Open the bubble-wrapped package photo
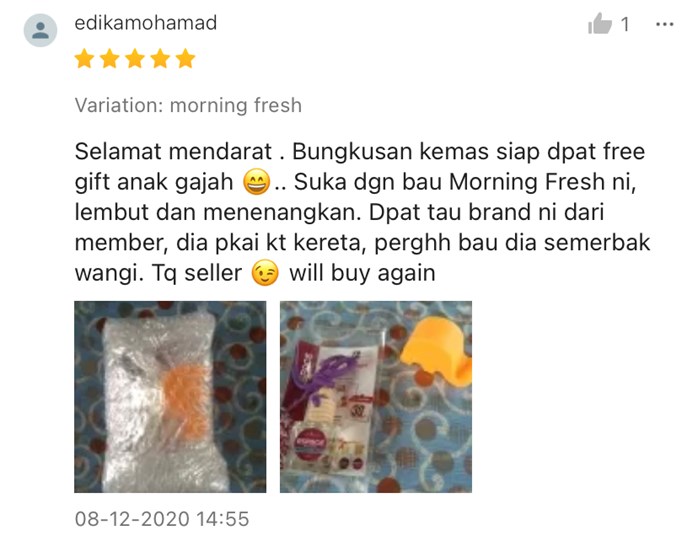 pyautogui.click(x=170, y=397)
